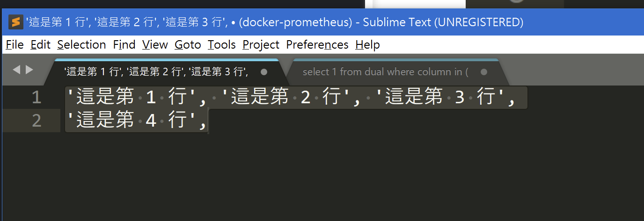Open the Selection menu

point(81,45)
